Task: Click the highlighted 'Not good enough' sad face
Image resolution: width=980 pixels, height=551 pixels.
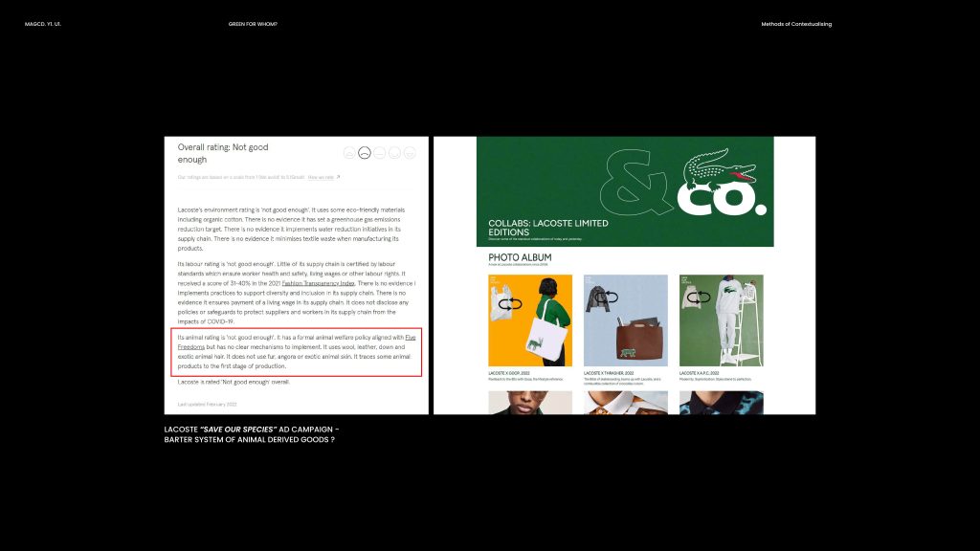Action: [x=365, y=153]
